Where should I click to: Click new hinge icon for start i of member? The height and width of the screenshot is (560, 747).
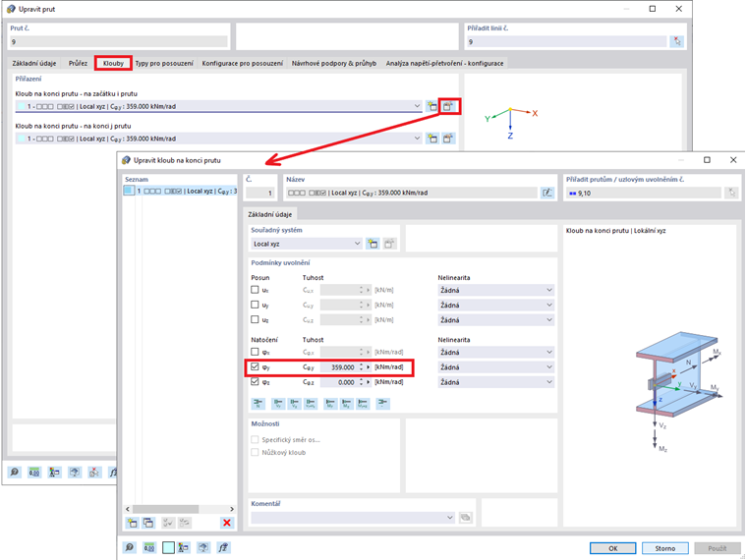pos(432,106)
